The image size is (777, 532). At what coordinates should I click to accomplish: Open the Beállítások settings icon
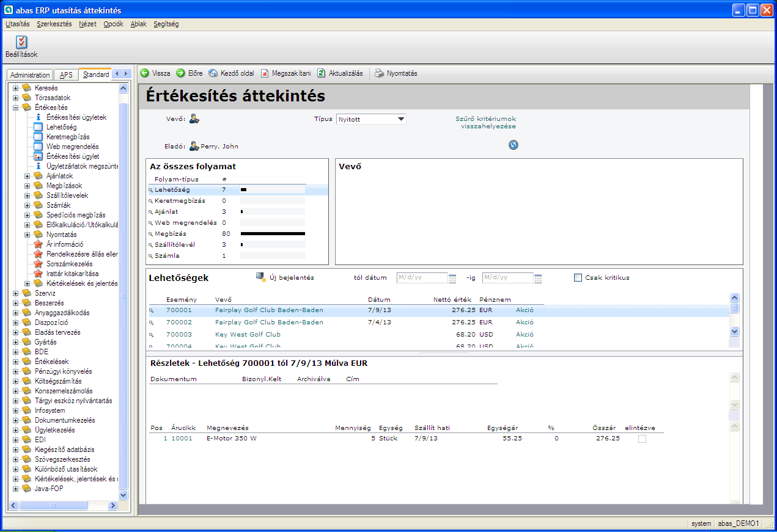point(21,42)
